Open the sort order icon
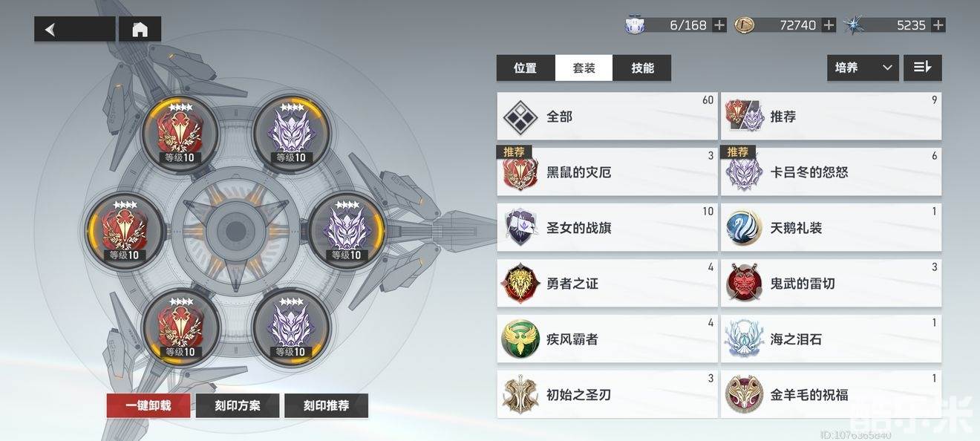 tap(923, 68)
